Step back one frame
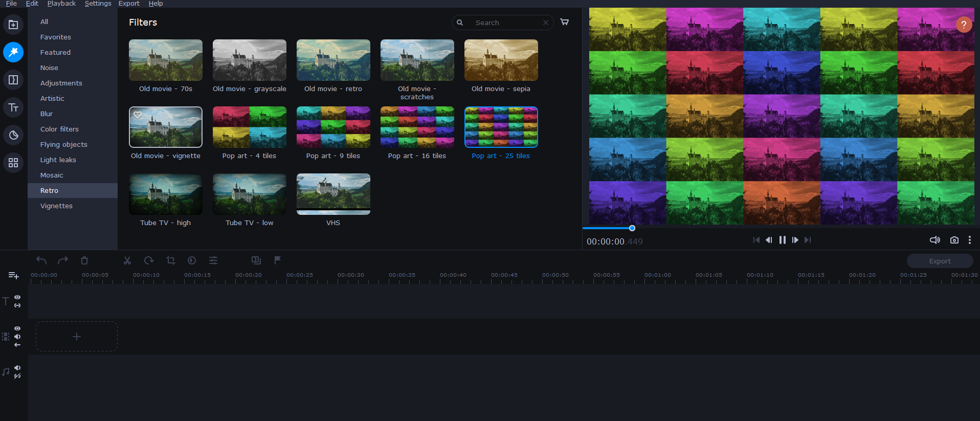 tap(769, 240)
